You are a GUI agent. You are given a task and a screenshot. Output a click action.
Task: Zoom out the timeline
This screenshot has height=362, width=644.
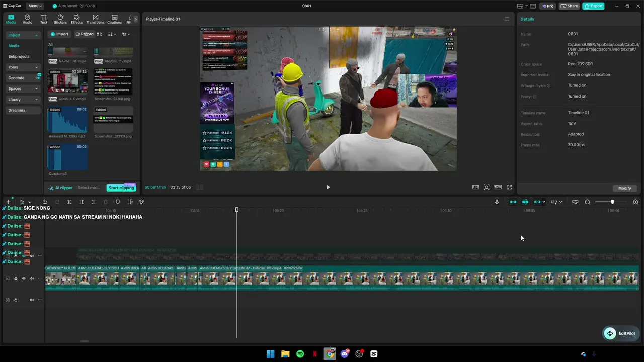click(587, 202)
